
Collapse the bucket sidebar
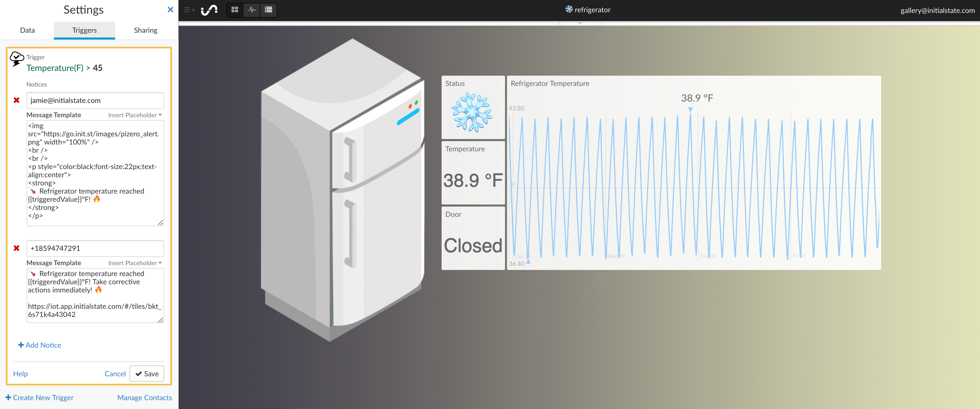click(x=188, y=10)
